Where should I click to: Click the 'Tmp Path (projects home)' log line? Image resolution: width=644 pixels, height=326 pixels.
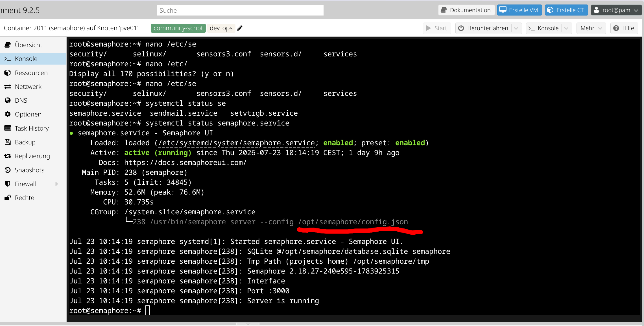[x=249, y=261]
